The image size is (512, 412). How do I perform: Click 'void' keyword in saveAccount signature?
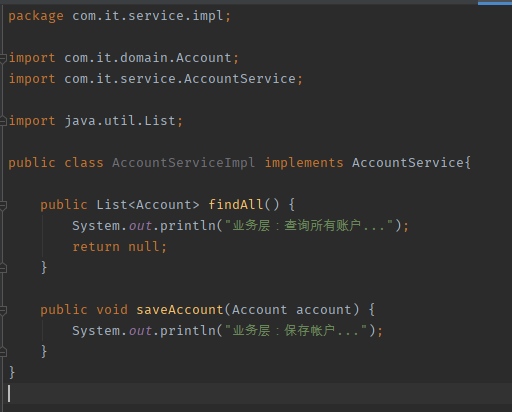point(112,310)
